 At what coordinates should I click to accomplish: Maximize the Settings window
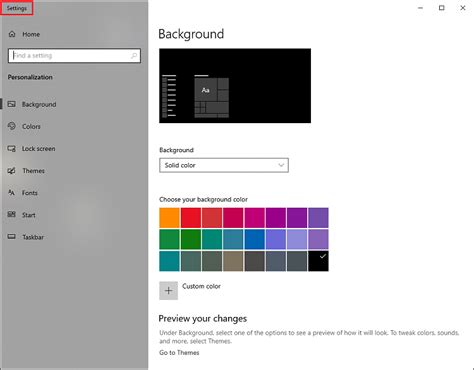442,8
